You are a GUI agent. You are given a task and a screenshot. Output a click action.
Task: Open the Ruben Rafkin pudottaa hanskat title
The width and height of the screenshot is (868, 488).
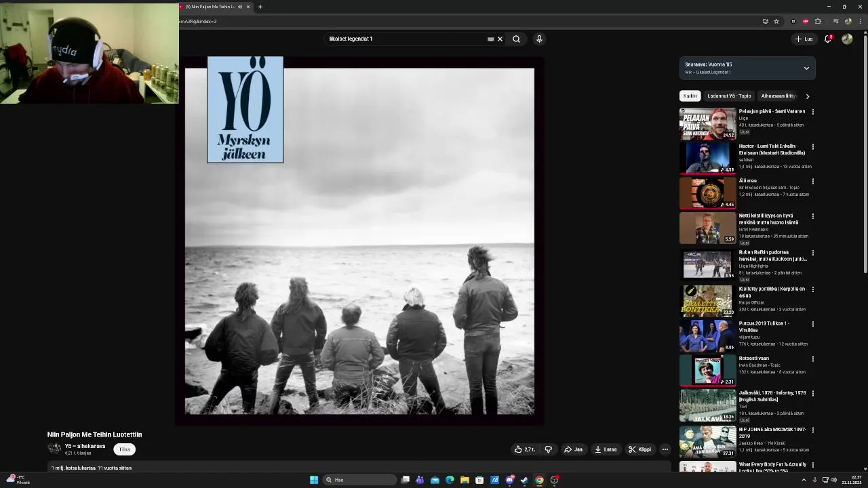tap(772, 256)
